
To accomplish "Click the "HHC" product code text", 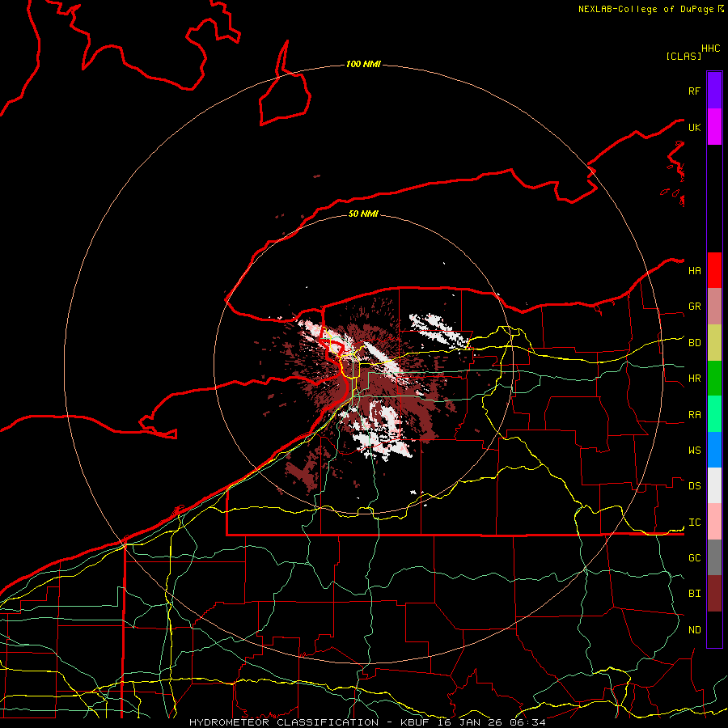I will 710,49.
